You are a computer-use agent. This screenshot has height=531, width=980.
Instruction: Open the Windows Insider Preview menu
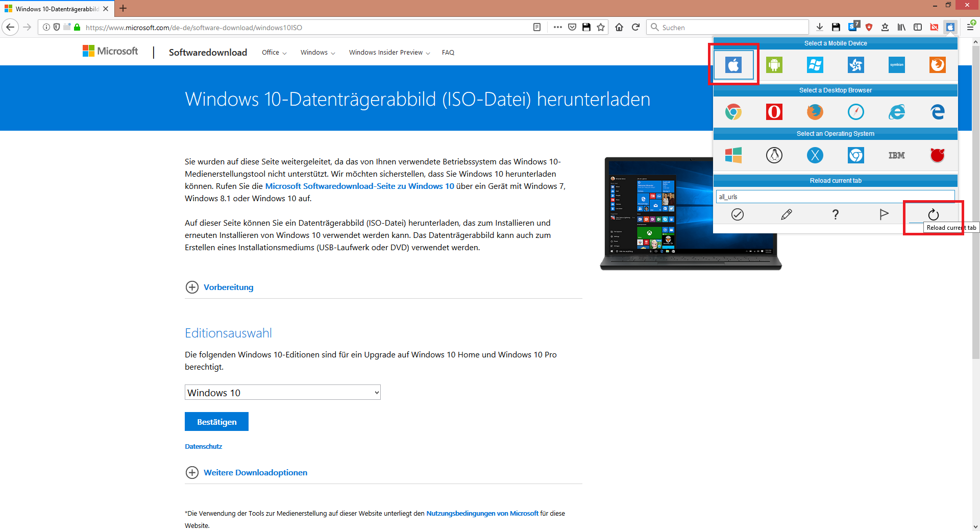pos(389,53)
